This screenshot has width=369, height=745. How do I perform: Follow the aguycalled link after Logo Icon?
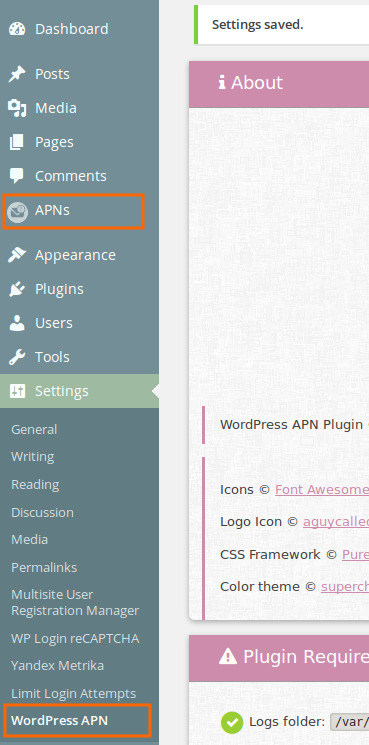tap(336, 522)
